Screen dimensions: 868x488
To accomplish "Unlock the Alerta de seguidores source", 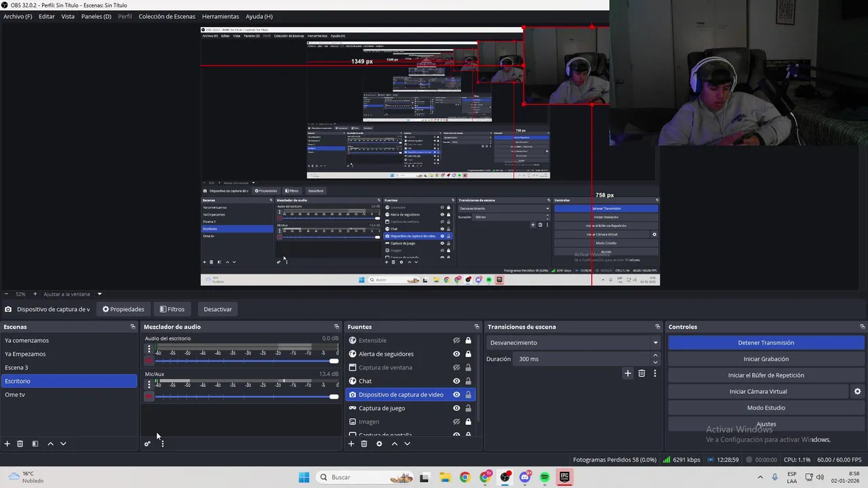I will click(468, 354).
